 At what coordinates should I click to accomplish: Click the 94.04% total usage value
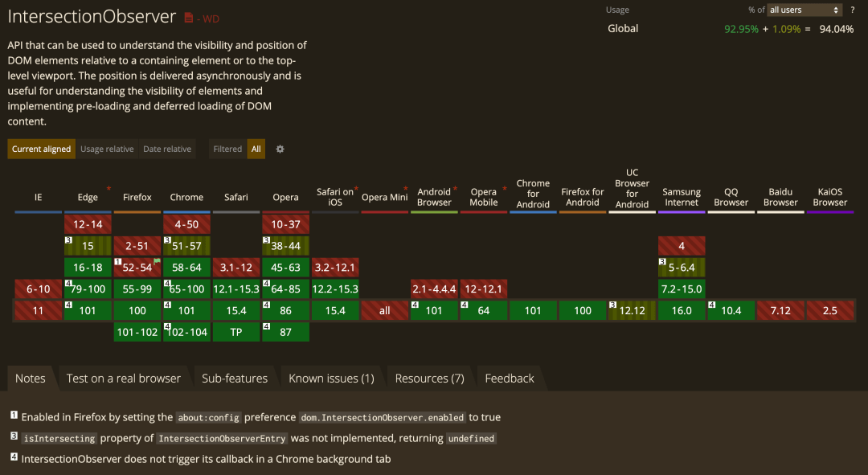[837, 29]
